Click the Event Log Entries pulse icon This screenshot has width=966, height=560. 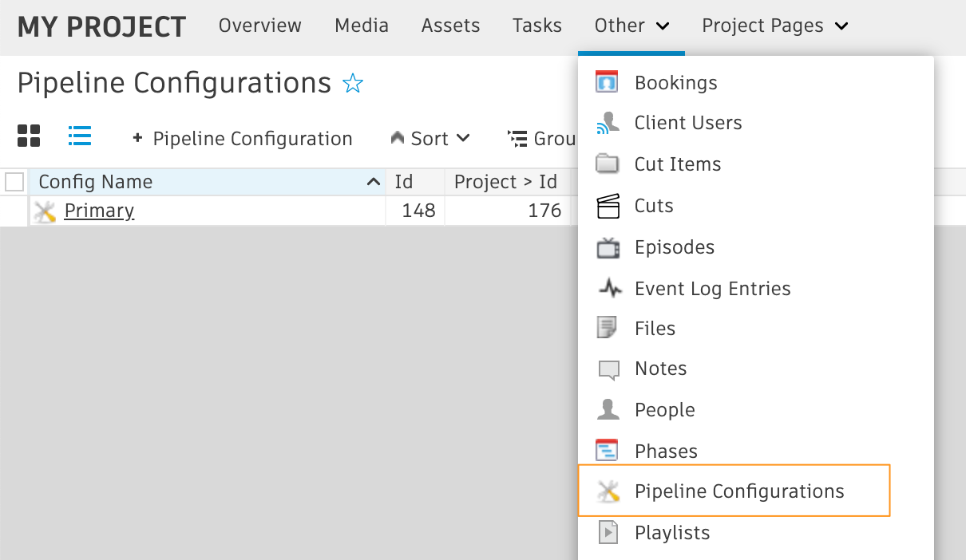[609, 289]
